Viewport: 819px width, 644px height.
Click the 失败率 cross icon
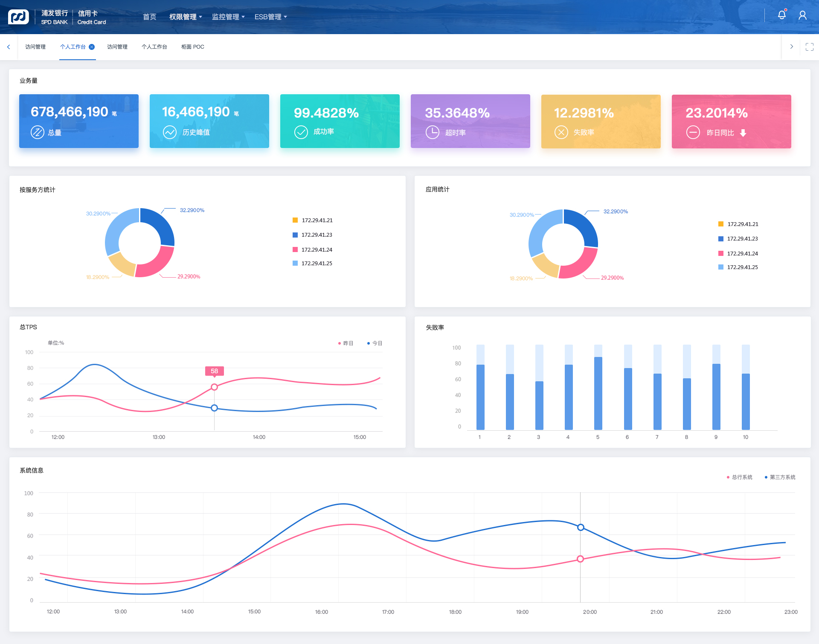tap(561, 132)
